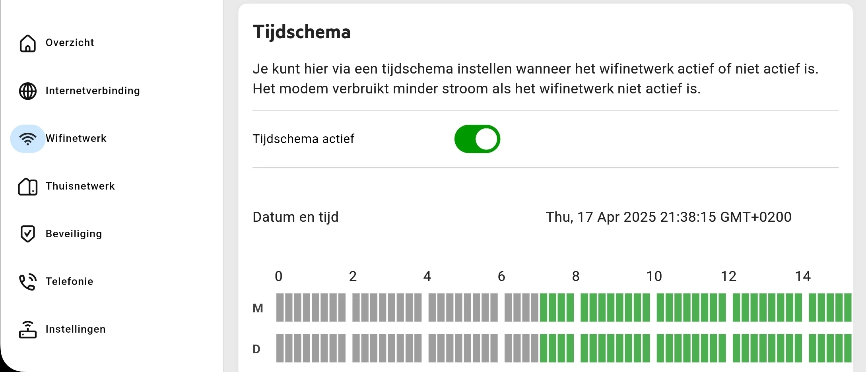Open Instellingen from sidebar

pos(75,329)
